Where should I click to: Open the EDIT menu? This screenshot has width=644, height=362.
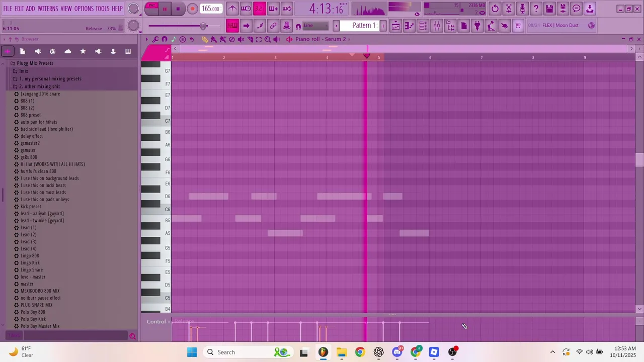[x=19, y=9]
